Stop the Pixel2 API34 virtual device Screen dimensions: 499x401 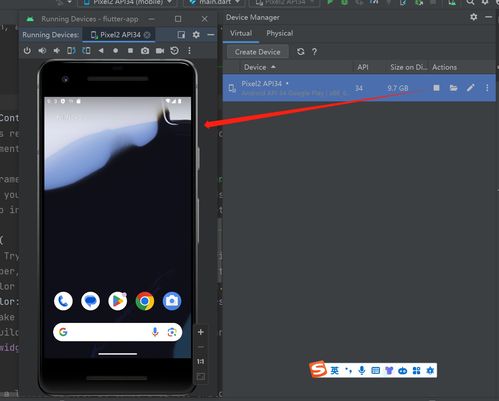click(x=436, y=88)
